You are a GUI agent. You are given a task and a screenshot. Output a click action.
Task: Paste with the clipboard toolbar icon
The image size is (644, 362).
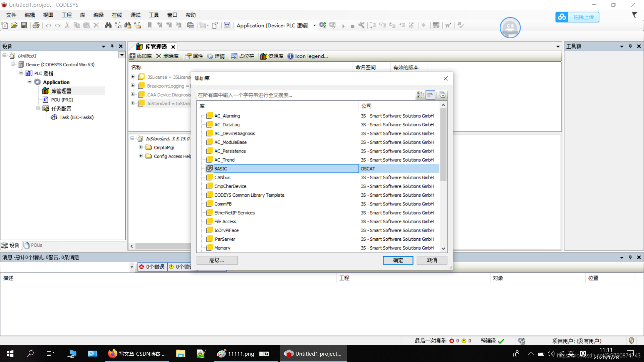tap(87, 25)
